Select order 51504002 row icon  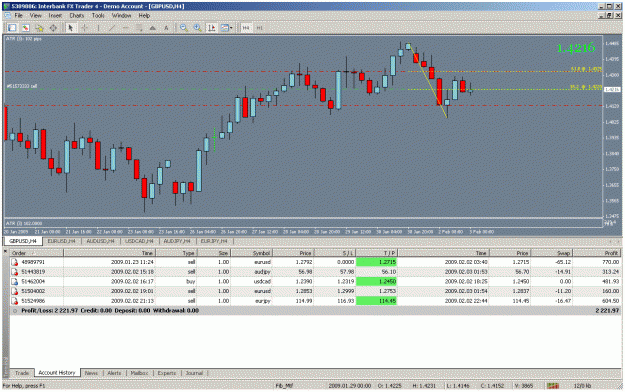15,292
